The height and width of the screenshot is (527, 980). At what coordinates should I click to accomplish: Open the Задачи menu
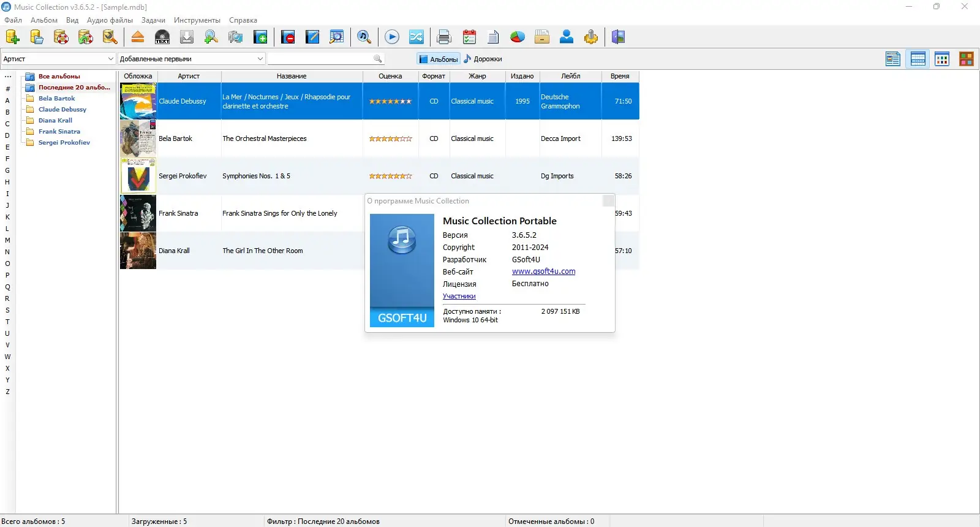click(153, 20)
